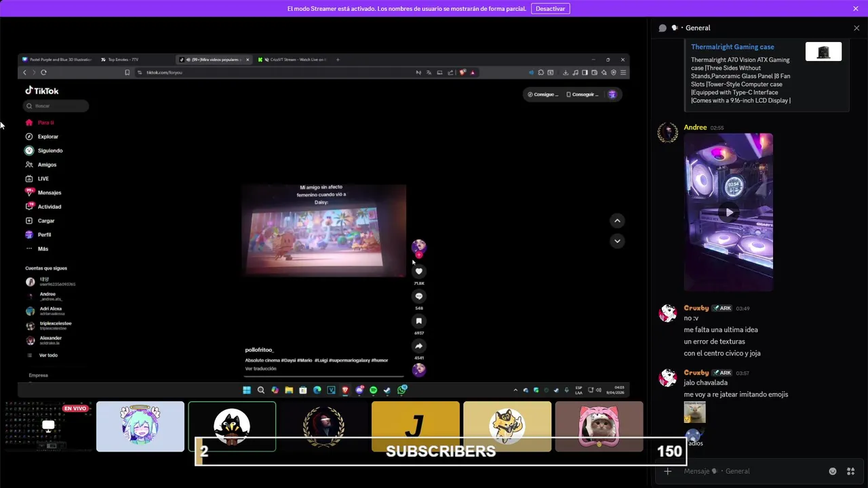Like the TikTok video with the heart

tap(419, 271)
